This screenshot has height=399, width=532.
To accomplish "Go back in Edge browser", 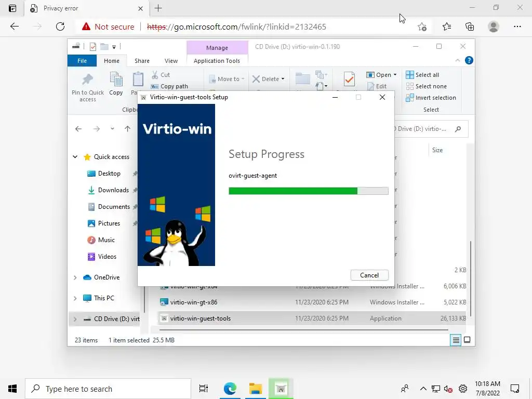I will tap(14, 26).
